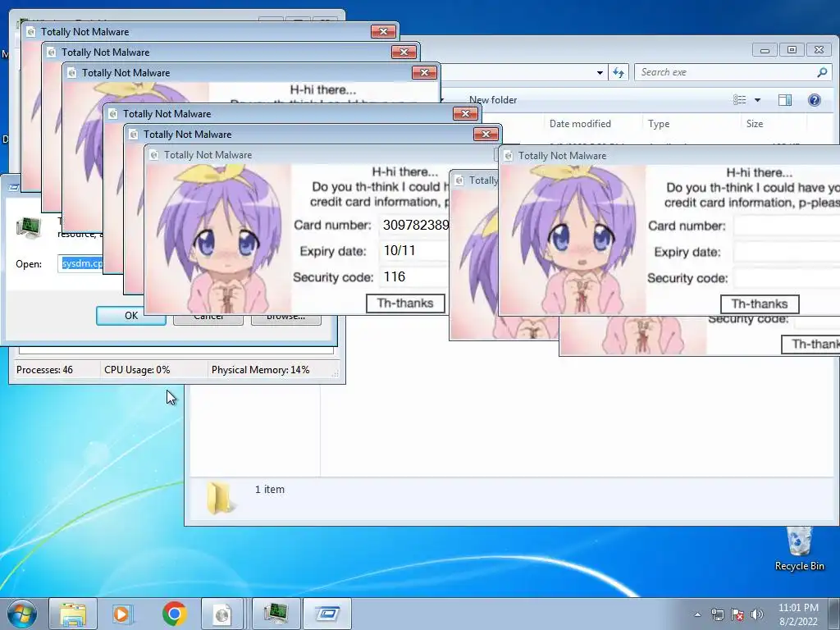Image resolution: width=840 pixels, height=630 pixels.
Task: Close the second stacked Totally Not Malware window
Action: click(404, 52)
